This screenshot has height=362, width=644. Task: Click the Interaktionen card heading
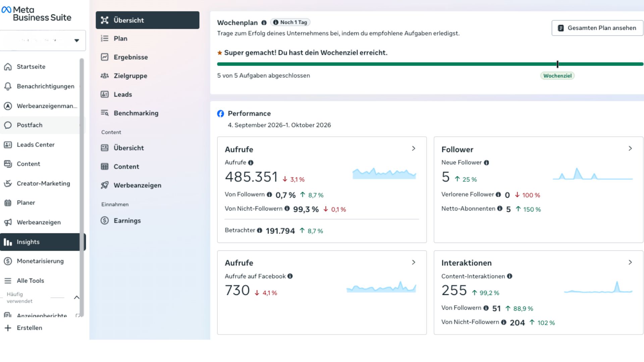pos(467,263)
